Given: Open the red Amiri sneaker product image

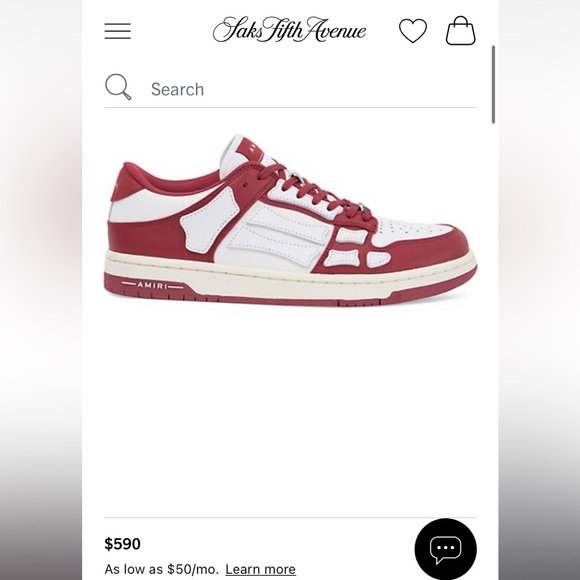Looking at the screenshot, I should coord(290,221).
